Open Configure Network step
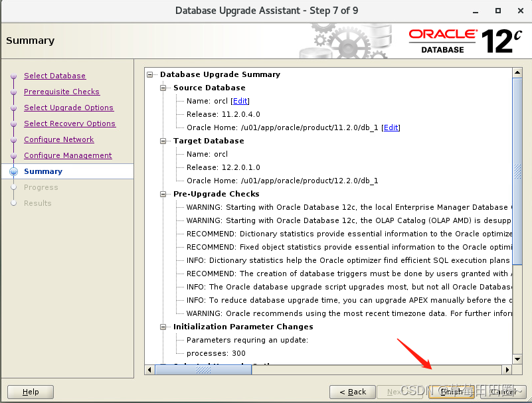 (x=58, y=139)
